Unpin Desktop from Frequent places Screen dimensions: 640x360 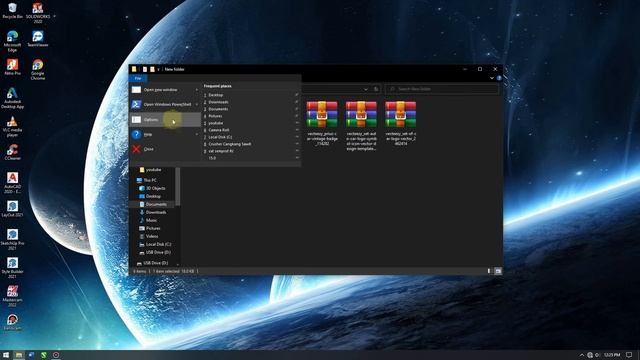tap(297, 95)
